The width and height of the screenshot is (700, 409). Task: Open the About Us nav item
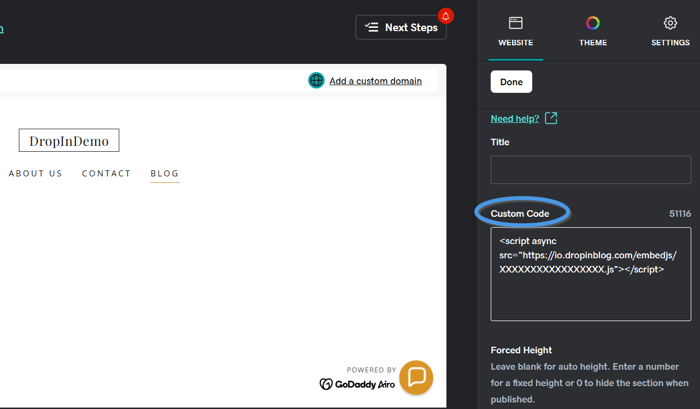click(x=35, y=173)
